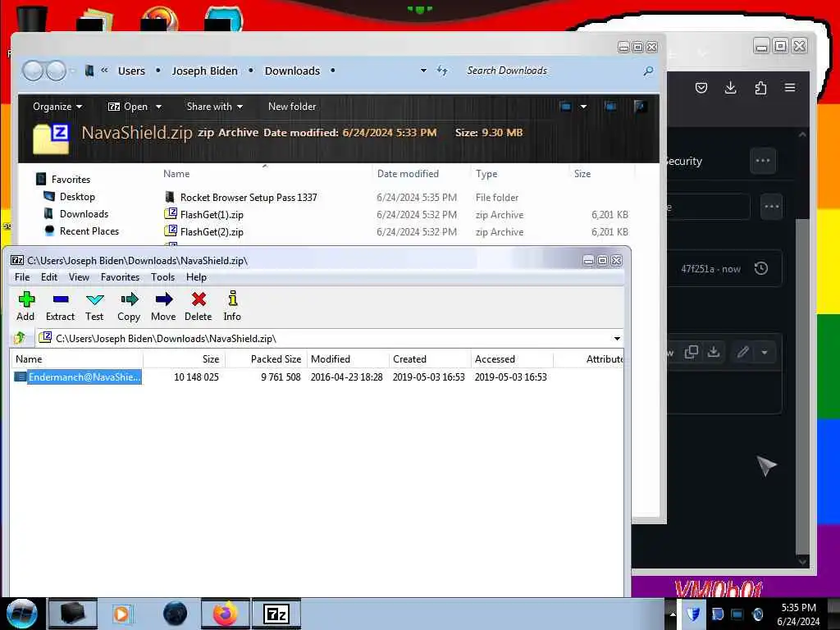Open the Organize dropdown in Explorer

57,107
